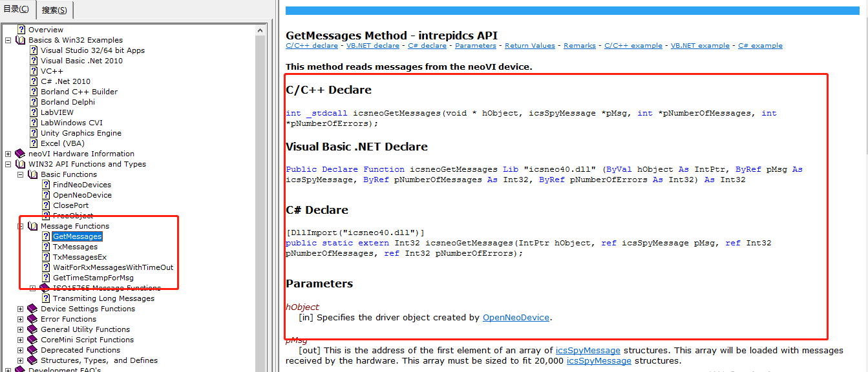Click Message Functions open book icon

tap(32, 226)
